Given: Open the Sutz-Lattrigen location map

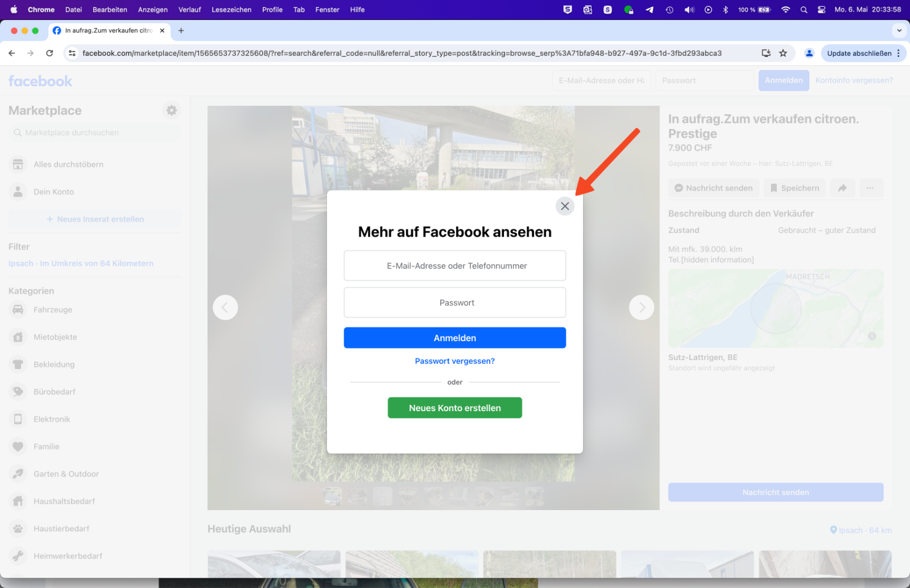Looking at the screenshot, I should pyautogui.click(x=776, y=308).
